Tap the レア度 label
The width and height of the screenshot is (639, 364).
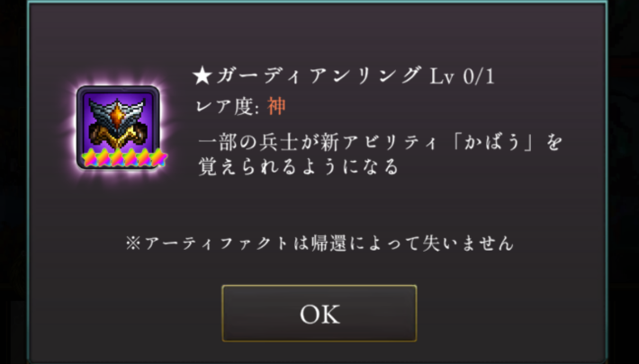[x=228, y=107]
